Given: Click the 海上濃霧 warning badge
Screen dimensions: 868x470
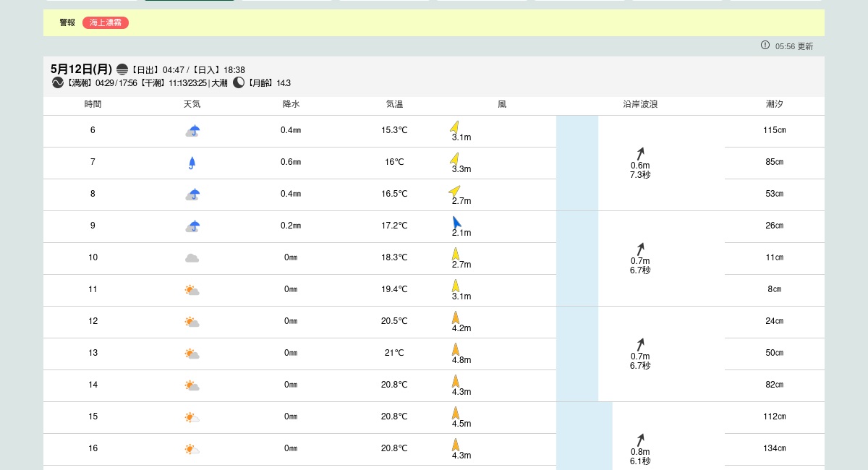Looking at the screenshot, I should click(105, 23).
